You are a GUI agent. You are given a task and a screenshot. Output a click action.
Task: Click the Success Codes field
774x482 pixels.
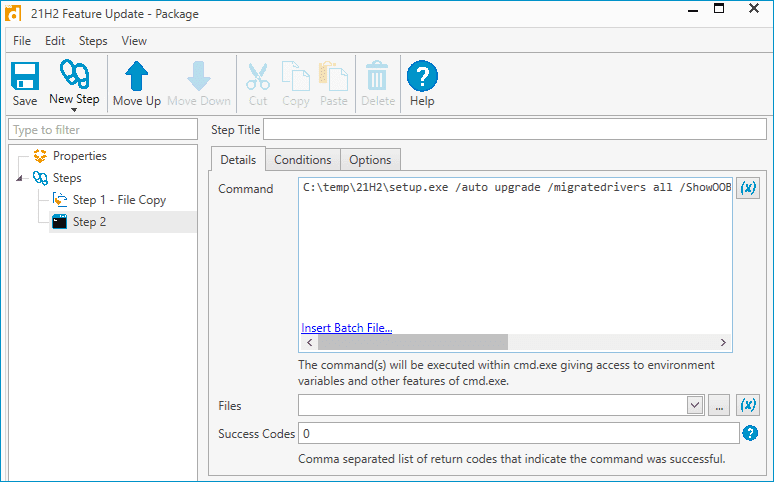pyautogui.click(x=519, y=434)
